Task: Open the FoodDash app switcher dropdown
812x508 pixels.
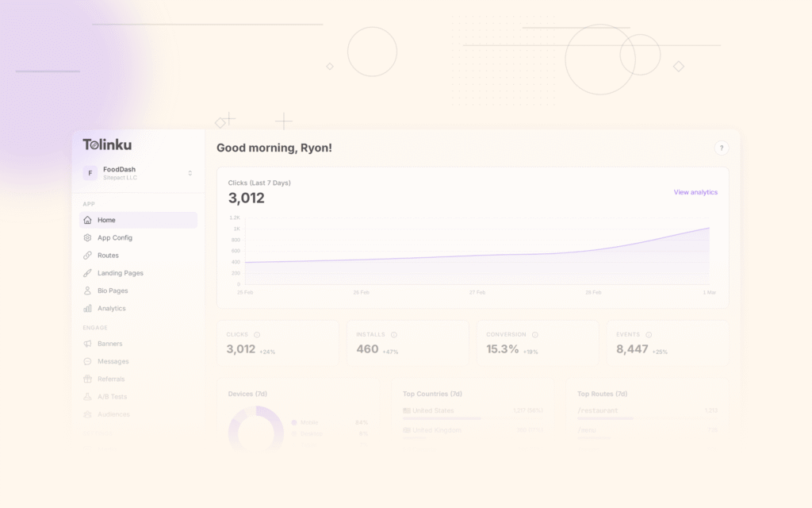Action: 138,173
